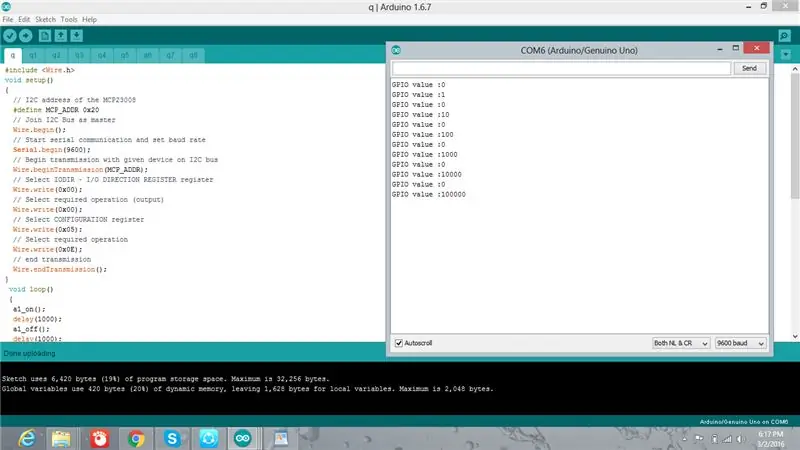The height and width of the screenshot is (450, 800).
Task: Click the 'GPIO value :1000' output line
Action: 424,155
